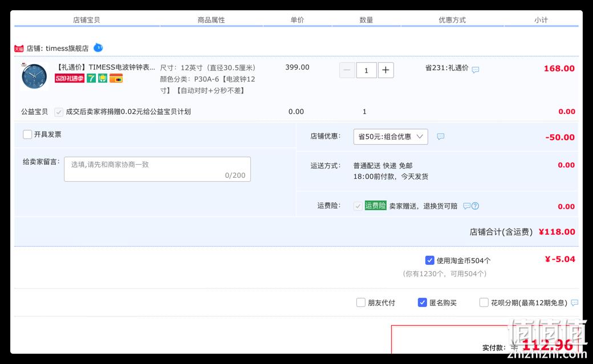Open the 【礼遇价】TIMESS电波钟钟表 product title link

click(105, 67)
